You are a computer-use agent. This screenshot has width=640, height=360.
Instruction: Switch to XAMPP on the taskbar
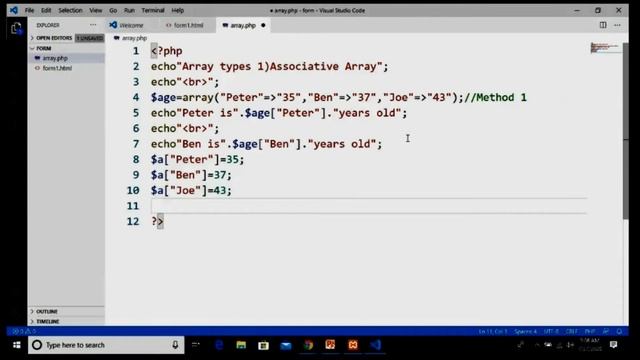point(353,345)
